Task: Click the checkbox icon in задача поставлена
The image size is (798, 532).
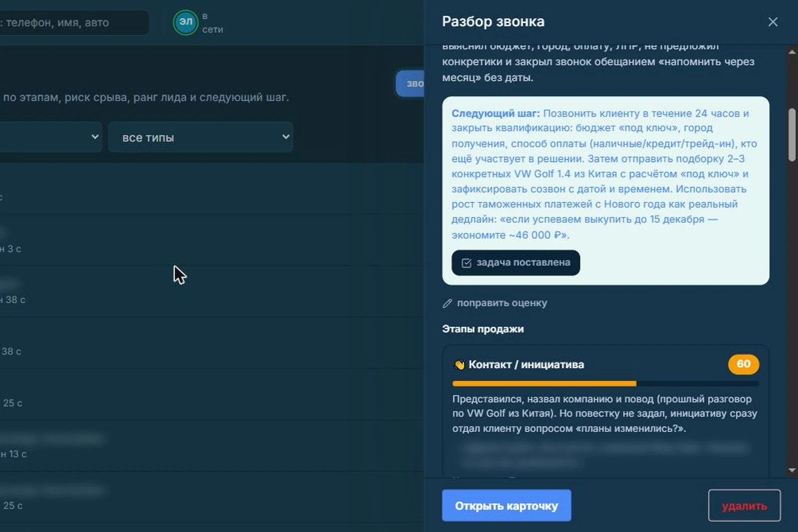Action: coord(466,263)
